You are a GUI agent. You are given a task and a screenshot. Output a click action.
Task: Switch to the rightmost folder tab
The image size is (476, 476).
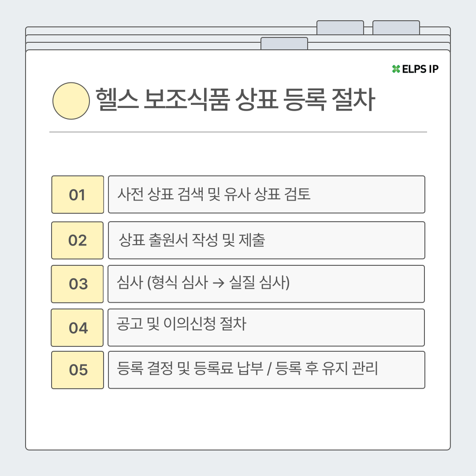point(396,28)
